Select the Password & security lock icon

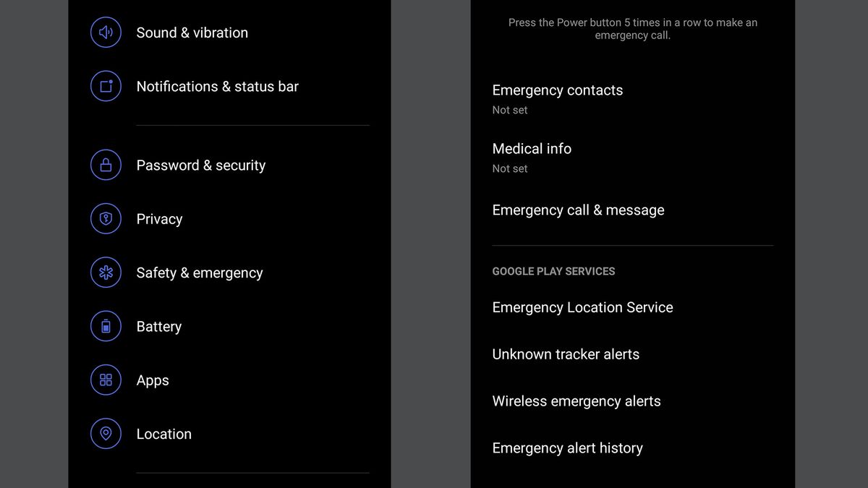click(x=106, y=165)
